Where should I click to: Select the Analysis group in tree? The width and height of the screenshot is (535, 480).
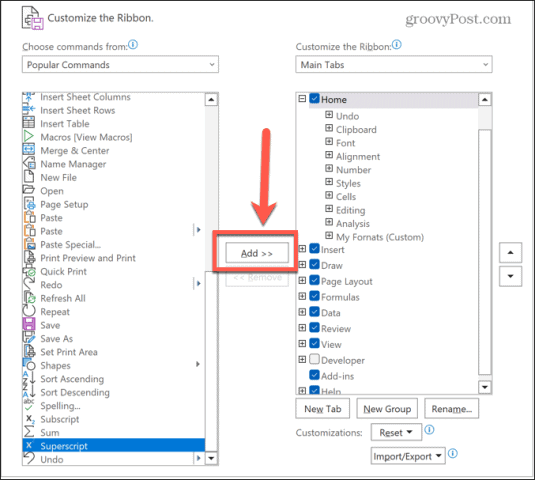353,223
